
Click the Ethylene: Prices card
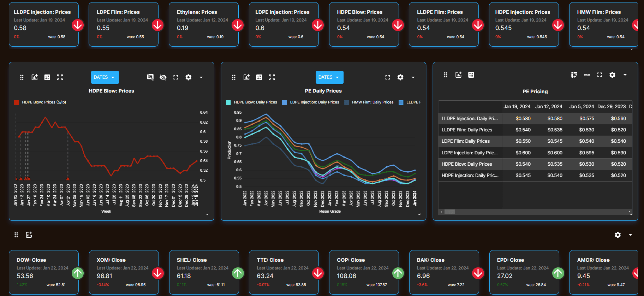204,24
